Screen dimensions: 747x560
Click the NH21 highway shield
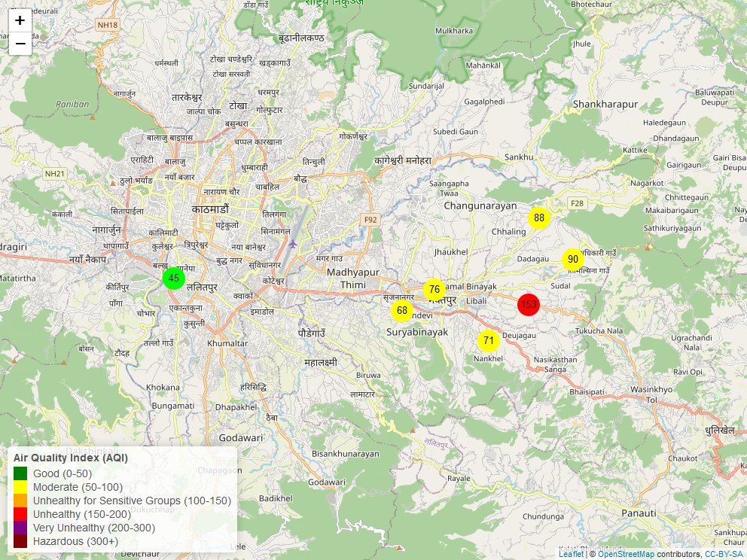[55, 174]
